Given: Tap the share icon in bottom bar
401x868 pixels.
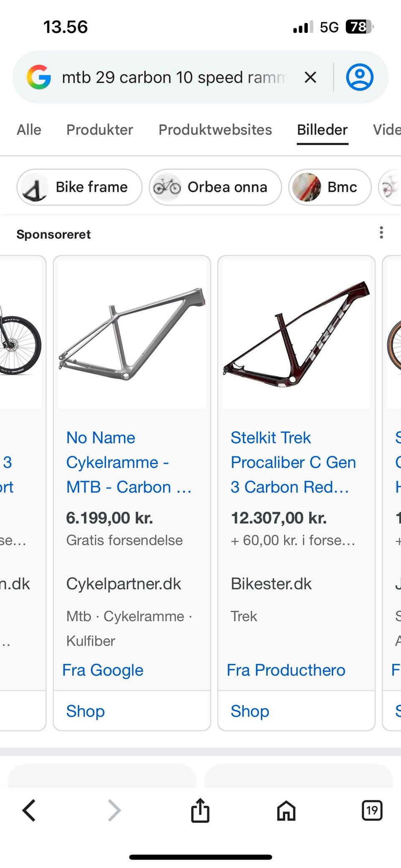Looking at the screenshot, I should (x=200, y=810).
